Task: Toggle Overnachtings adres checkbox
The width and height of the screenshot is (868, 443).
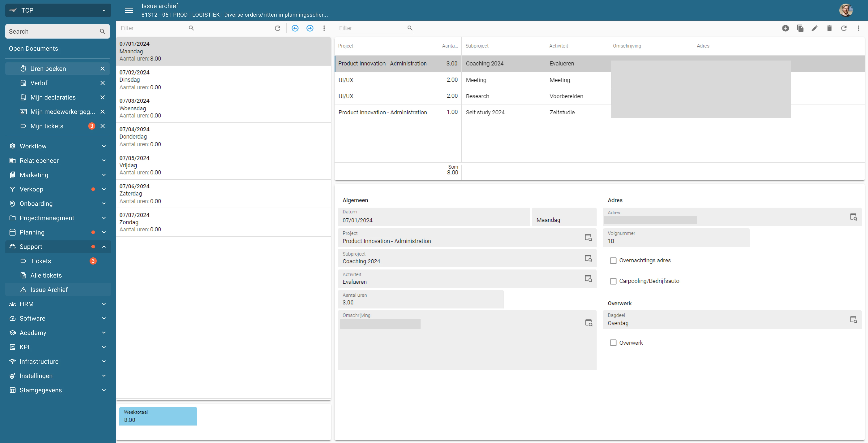Action: [x=613, y=261]
